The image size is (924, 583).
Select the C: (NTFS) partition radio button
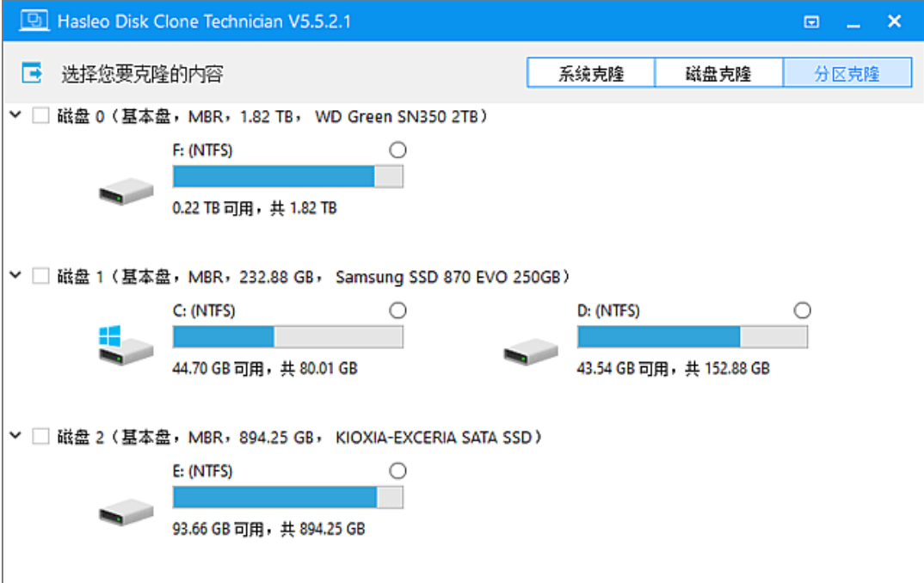pos(397,310)
